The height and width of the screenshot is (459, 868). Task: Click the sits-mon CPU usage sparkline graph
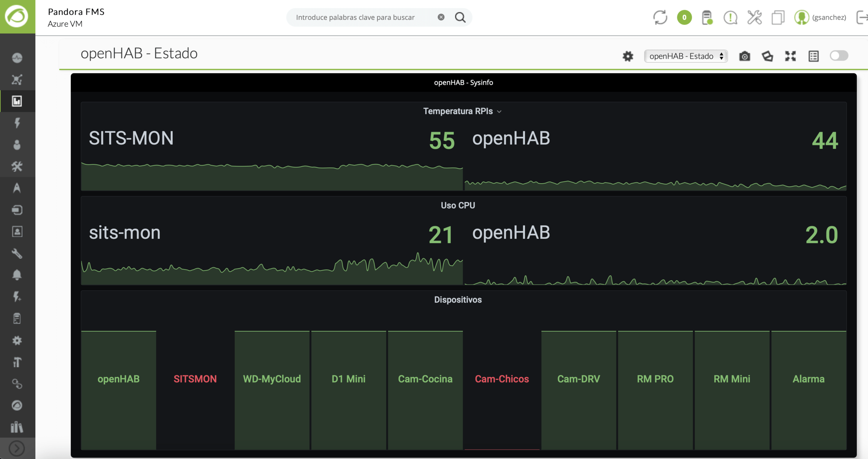pyautogui.click(x=272, y=269)
